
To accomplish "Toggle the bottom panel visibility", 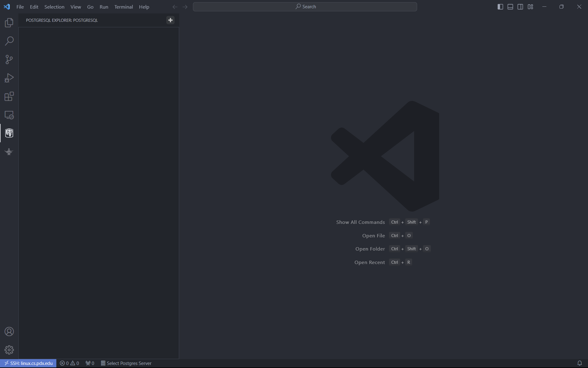I will pyautogui.click(x=510, y=7).
